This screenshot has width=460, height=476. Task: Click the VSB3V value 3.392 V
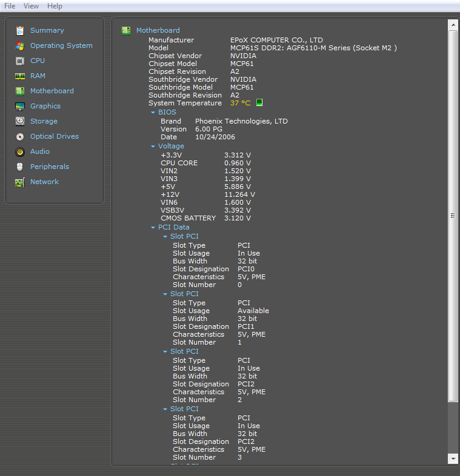pos(238,210)
